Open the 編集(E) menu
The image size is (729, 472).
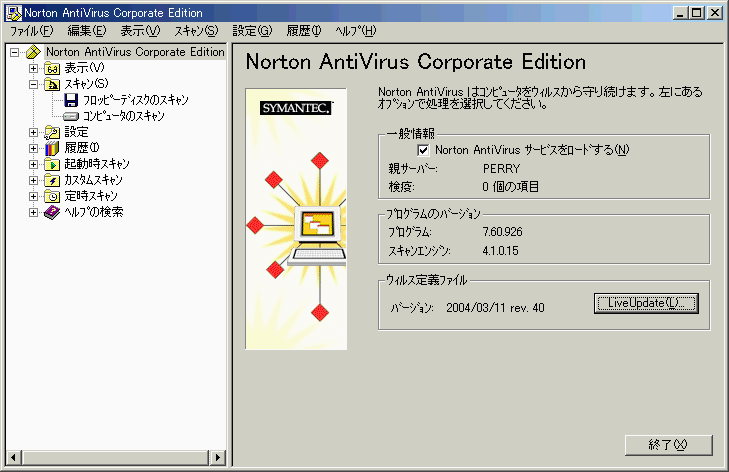87,31
